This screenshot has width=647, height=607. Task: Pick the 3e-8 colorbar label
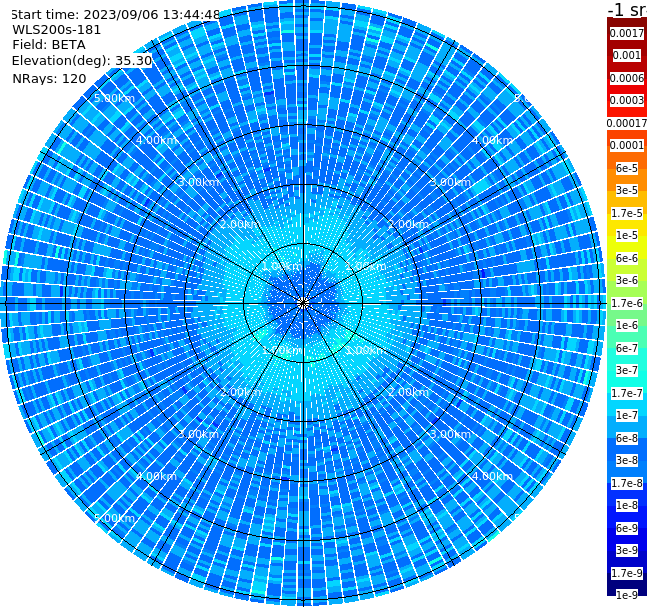pyautogui.click(x=627, y=460)
